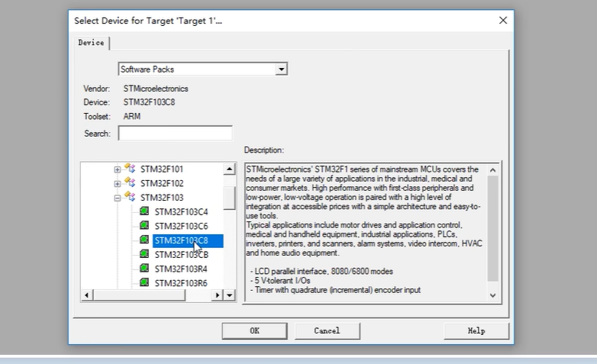Click the STMicroelectronics vendor value

[x=156, y=89]
